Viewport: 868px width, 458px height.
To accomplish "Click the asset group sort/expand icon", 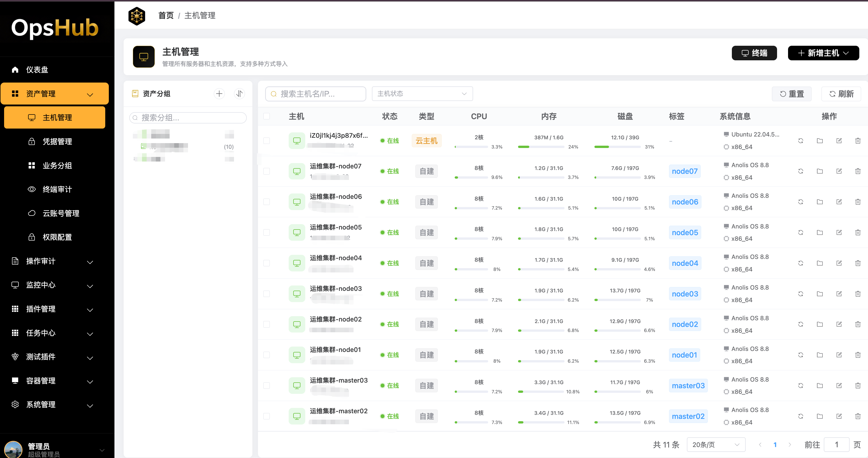I will coord(239,94).
